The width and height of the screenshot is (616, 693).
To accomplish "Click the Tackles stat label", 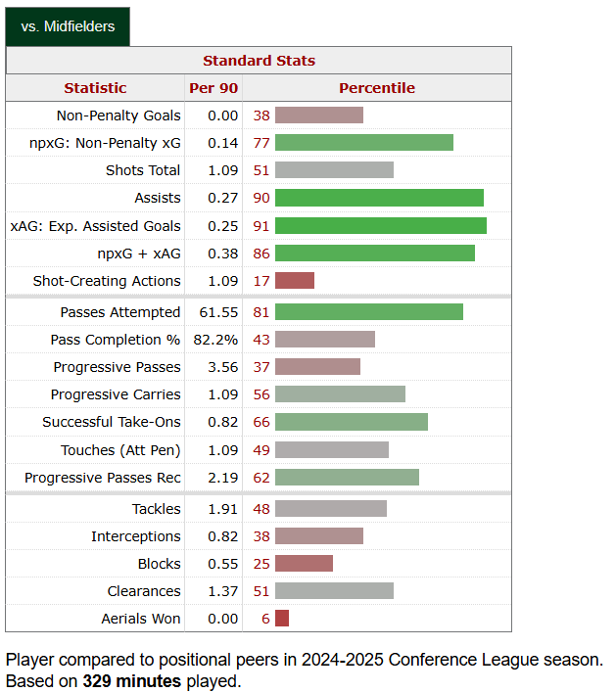I will (156, 509).
